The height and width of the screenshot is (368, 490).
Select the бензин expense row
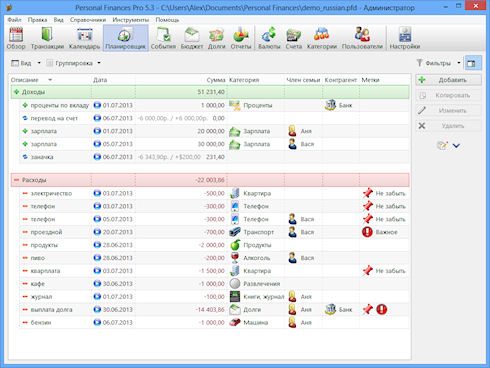(x=214, y=322)
